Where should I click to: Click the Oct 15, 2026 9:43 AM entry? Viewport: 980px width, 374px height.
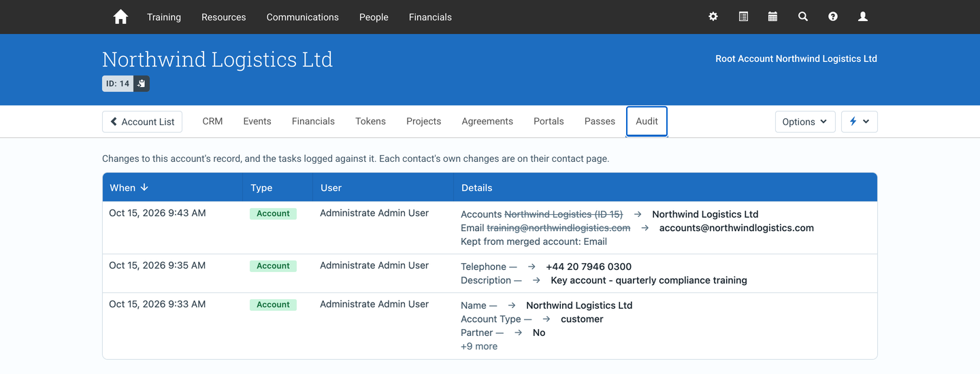[157, 213]
